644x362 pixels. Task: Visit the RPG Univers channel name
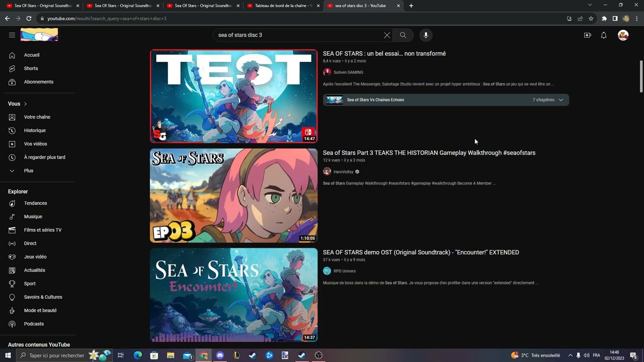click(x=345, y=271)
